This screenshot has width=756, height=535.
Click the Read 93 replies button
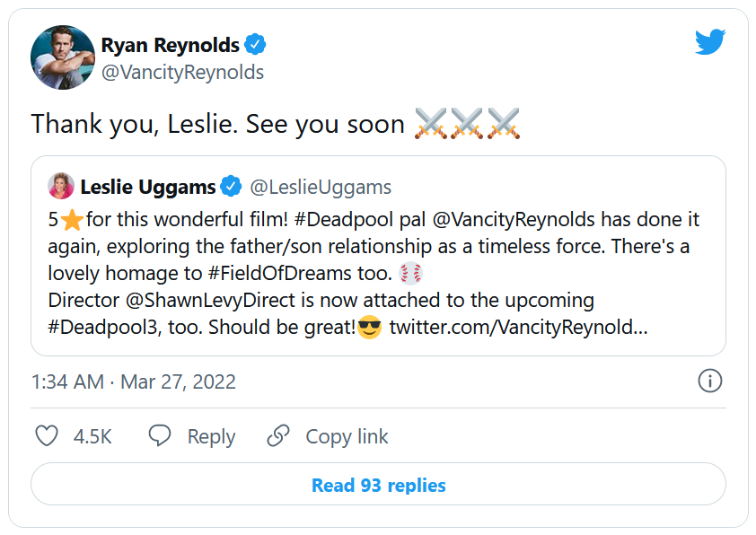tap(378, 485)
